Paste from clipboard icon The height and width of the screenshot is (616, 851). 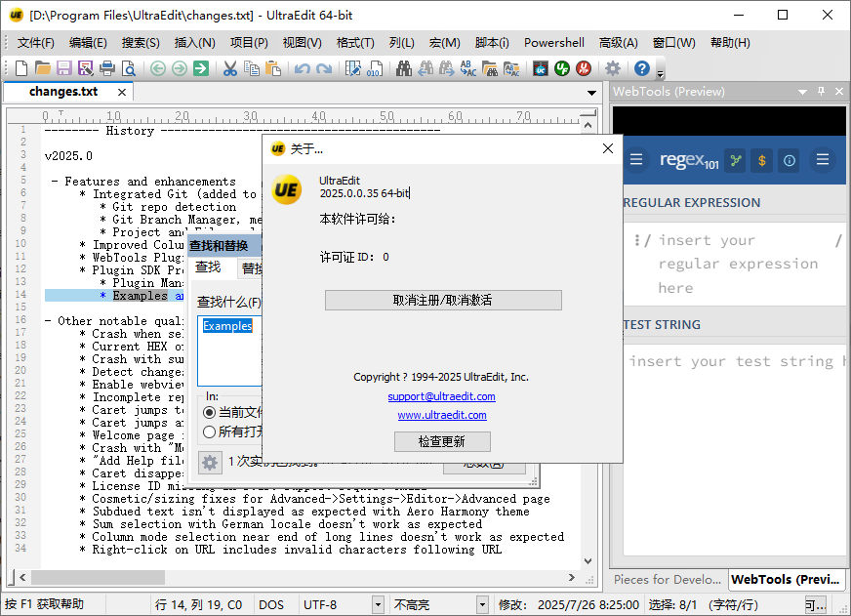273,68
